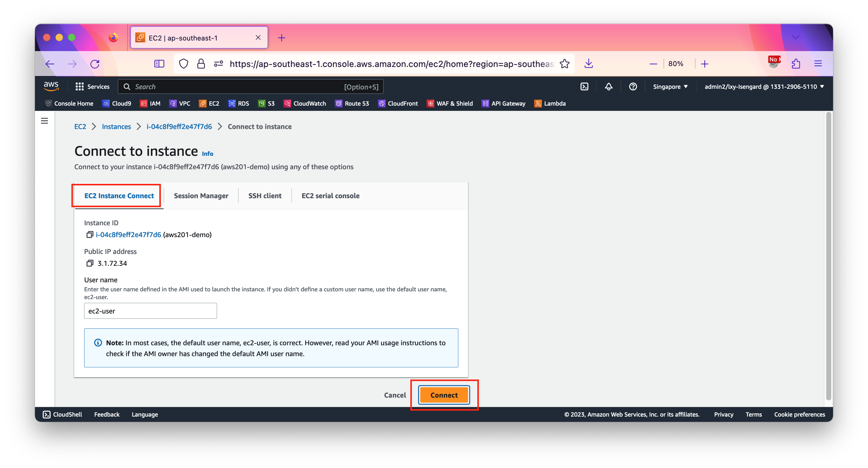Open Lambda shortcut in favorites bar
868x468 pixels.
tap(550, 103)
